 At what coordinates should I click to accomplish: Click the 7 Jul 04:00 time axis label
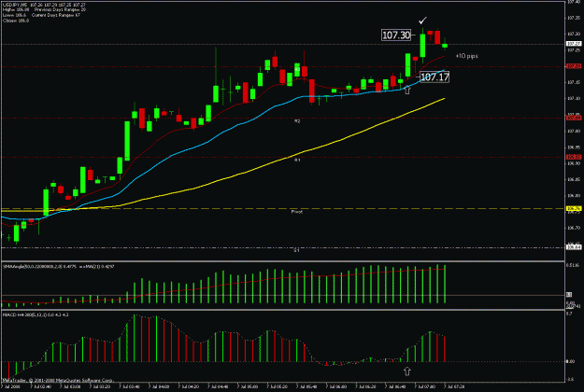[x=159, y=386]
